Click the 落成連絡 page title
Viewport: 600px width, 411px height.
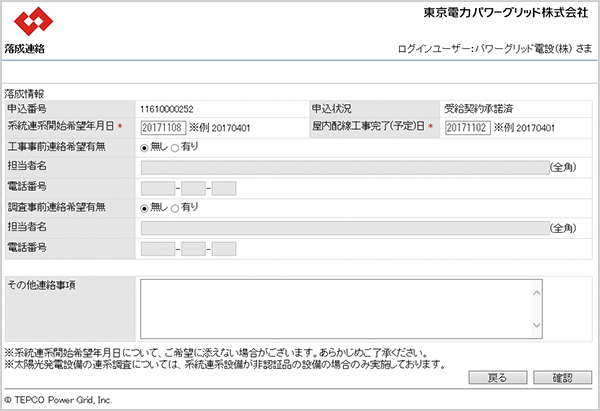click(x=25, y=49)
